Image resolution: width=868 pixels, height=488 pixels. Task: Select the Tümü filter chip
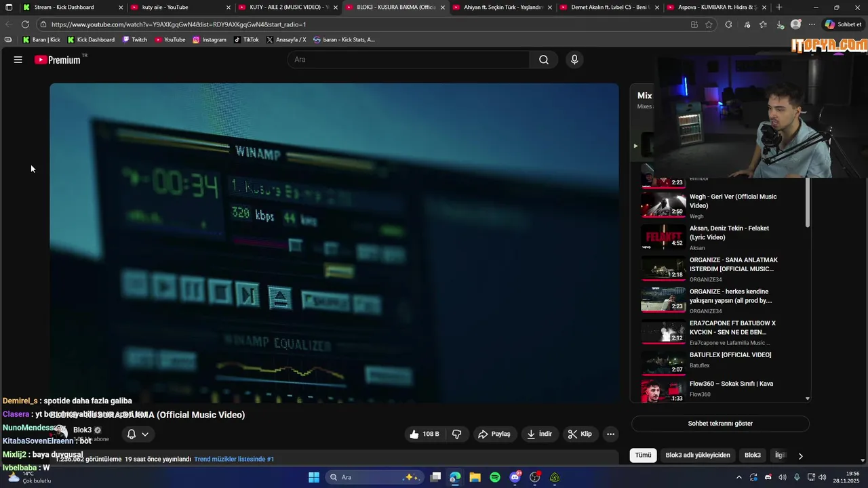(x=643, y=455)
